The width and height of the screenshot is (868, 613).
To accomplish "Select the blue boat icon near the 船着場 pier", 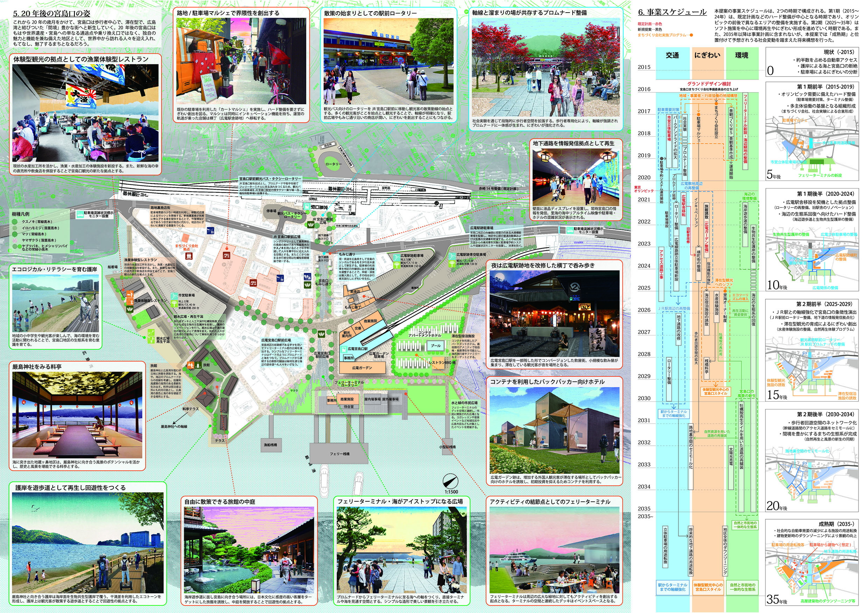I will tap(116, 272).
